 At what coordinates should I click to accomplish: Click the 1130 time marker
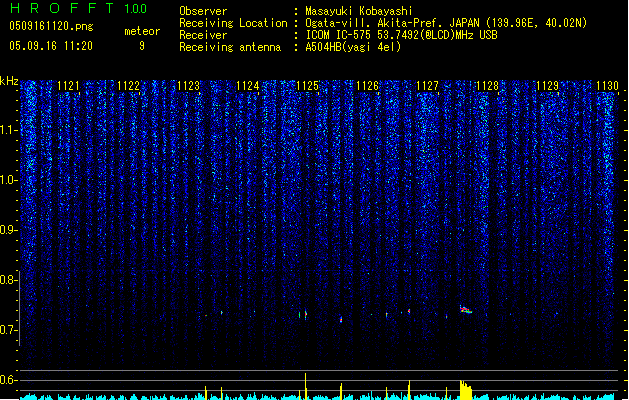click(607, 86)
